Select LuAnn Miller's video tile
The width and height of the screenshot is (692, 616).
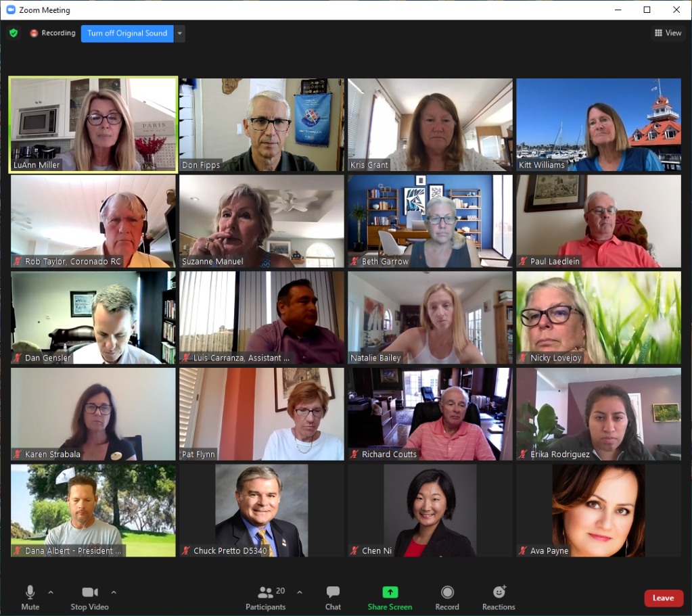93,124
